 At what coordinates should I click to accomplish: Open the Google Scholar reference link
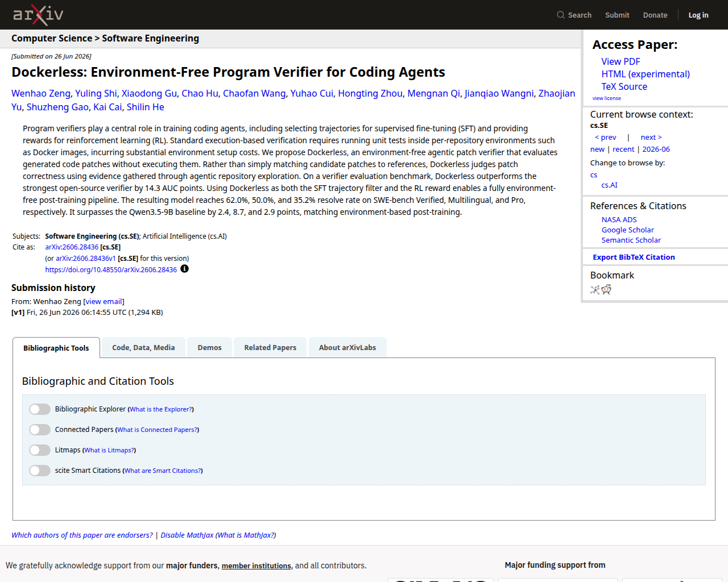click(628, 230)
